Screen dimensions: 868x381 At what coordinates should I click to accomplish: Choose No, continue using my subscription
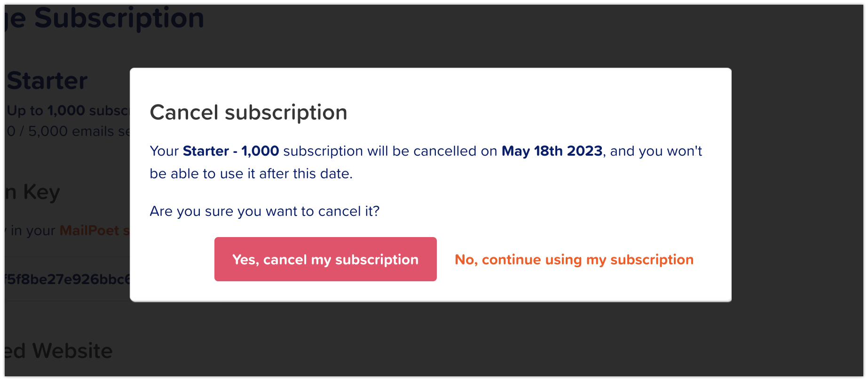(x=574, y=260)
